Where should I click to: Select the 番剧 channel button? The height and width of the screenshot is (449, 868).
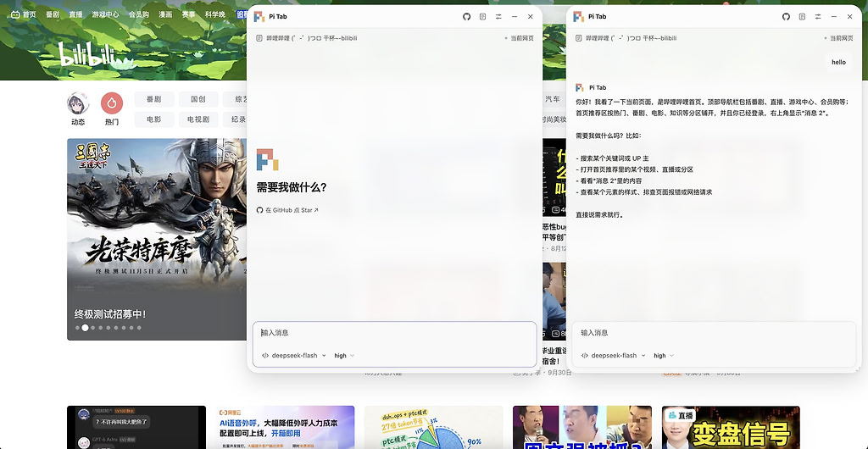(x=154, y=99)
